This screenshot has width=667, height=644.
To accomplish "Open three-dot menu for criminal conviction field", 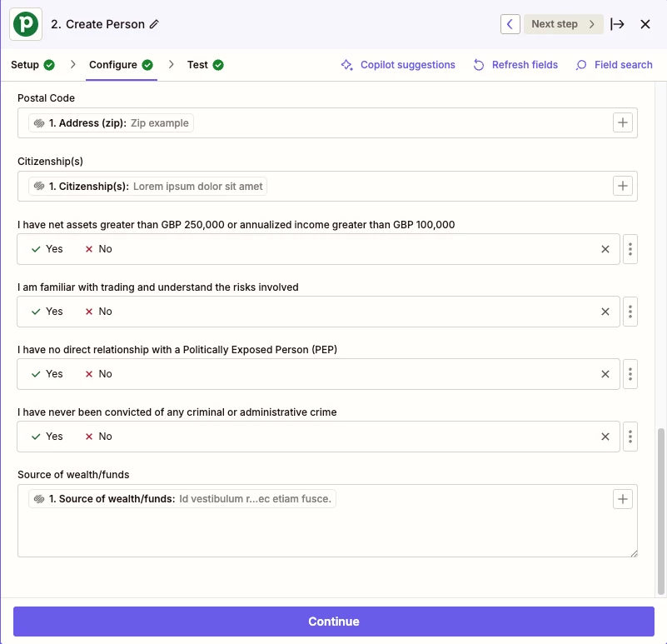I will [x=630, y=437].
